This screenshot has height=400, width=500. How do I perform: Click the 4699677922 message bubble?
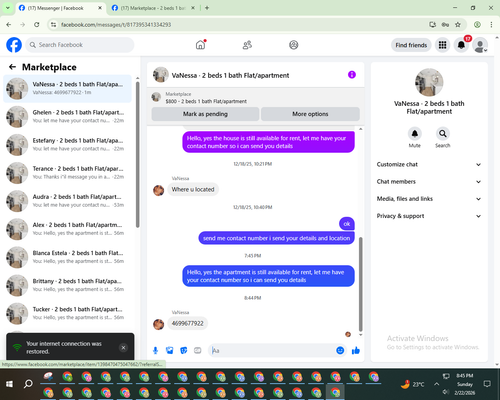pyautogui.click(x=188, y=323)
